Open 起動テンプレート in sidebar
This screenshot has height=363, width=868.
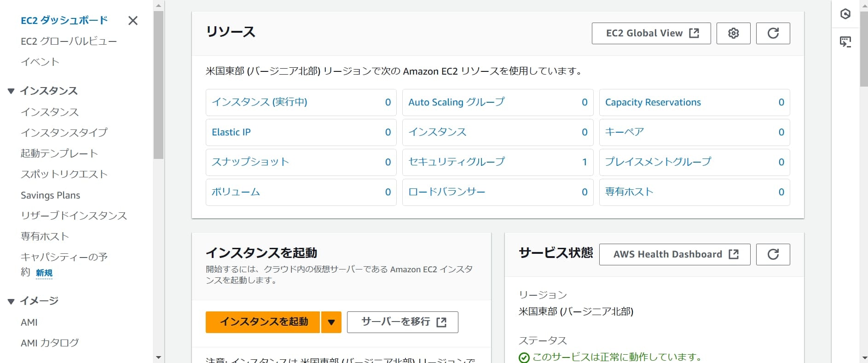[59, 153]
